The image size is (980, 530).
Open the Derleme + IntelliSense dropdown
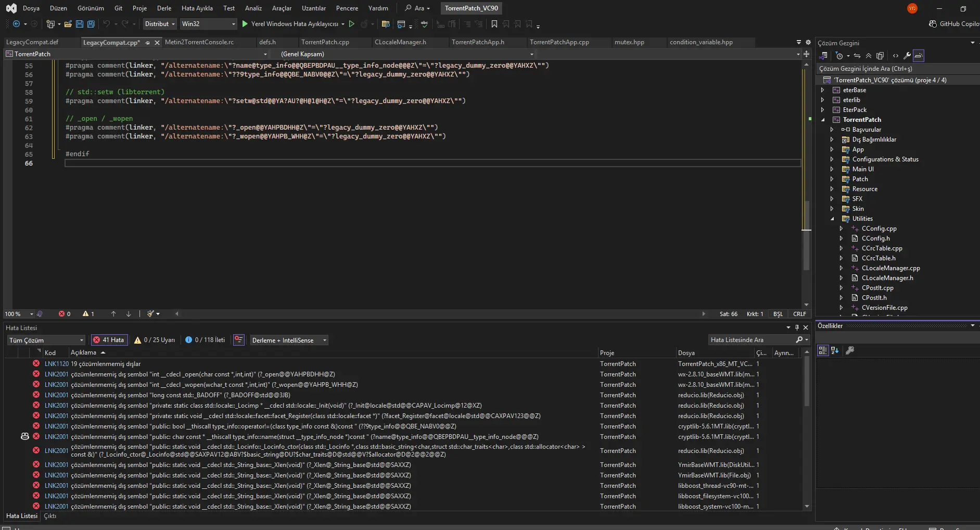click(x=289, y=340)
